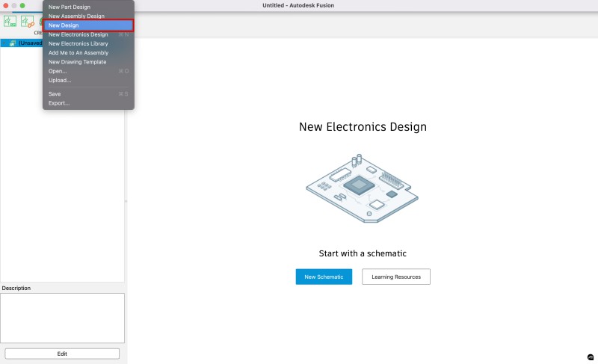
Task: Click the 'New Electronics Design' heading
Action: click(363, 126)
